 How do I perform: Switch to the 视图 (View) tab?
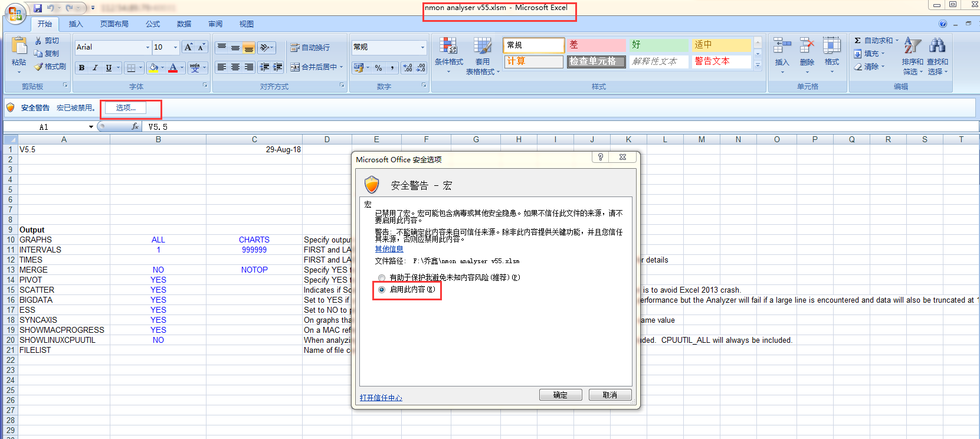[x=247, y=24]
